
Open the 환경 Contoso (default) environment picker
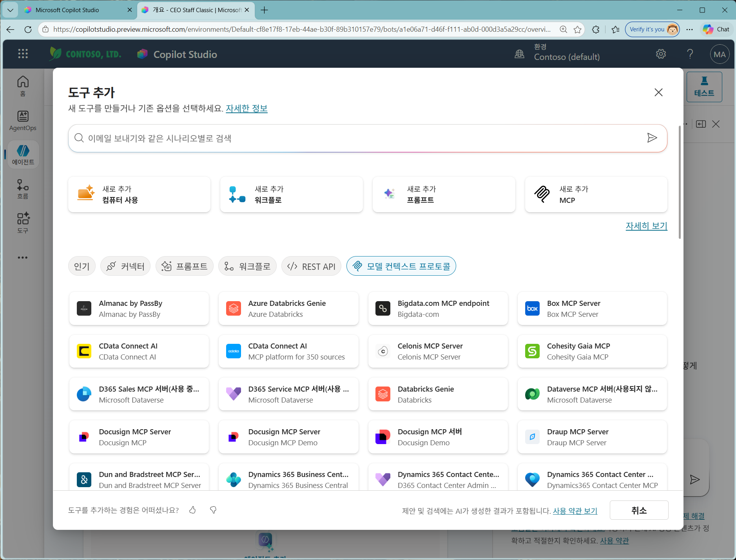pyautogui.click(x=557, y=53)
